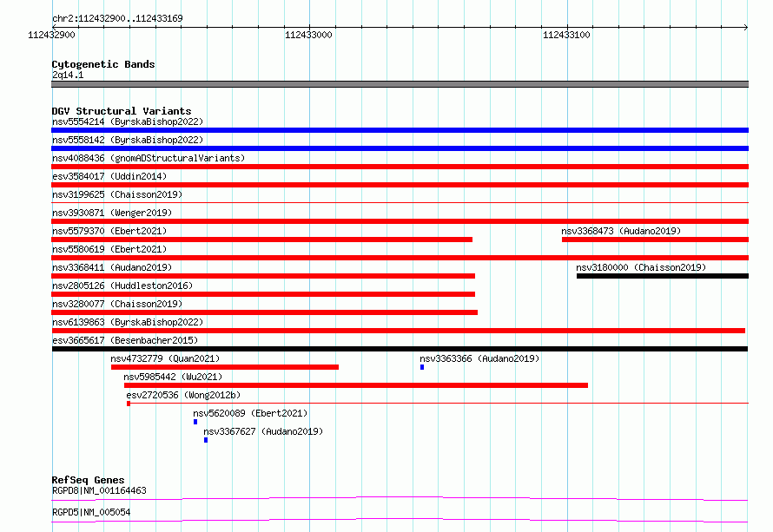
Task: Click the thin red line of nsv3199625
Action: [400, 202]
